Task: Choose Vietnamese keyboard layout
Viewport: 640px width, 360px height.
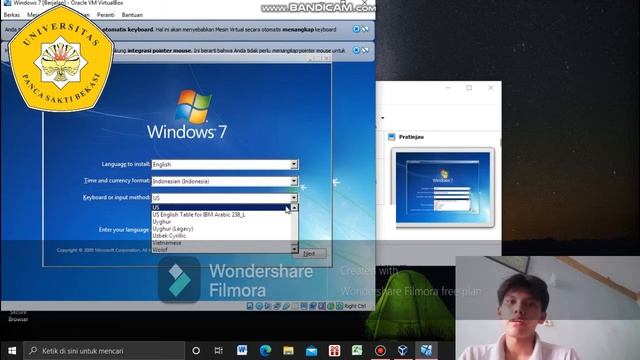Action: point(221,242)
